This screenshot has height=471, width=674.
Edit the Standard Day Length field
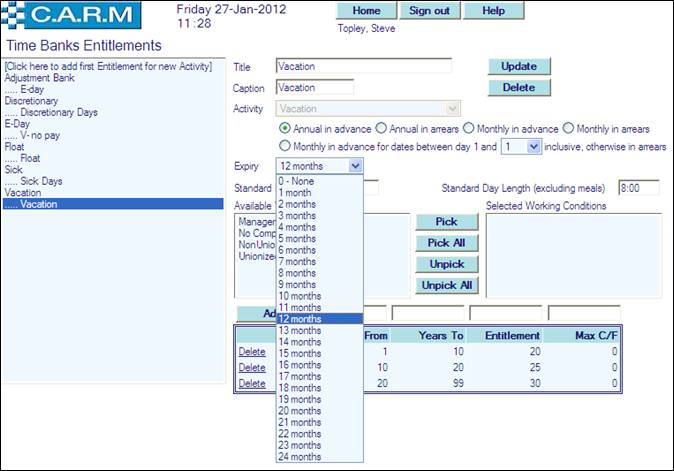(638, 187)
